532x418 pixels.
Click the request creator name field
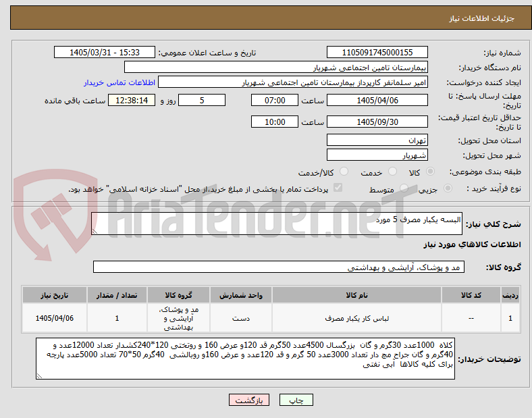tap(293, 82)
